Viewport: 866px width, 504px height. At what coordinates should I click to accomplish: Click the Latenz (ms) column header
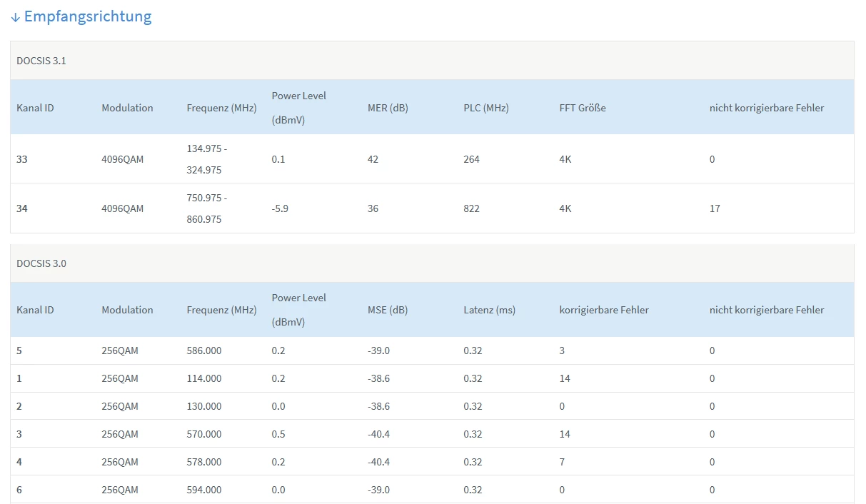489,310
